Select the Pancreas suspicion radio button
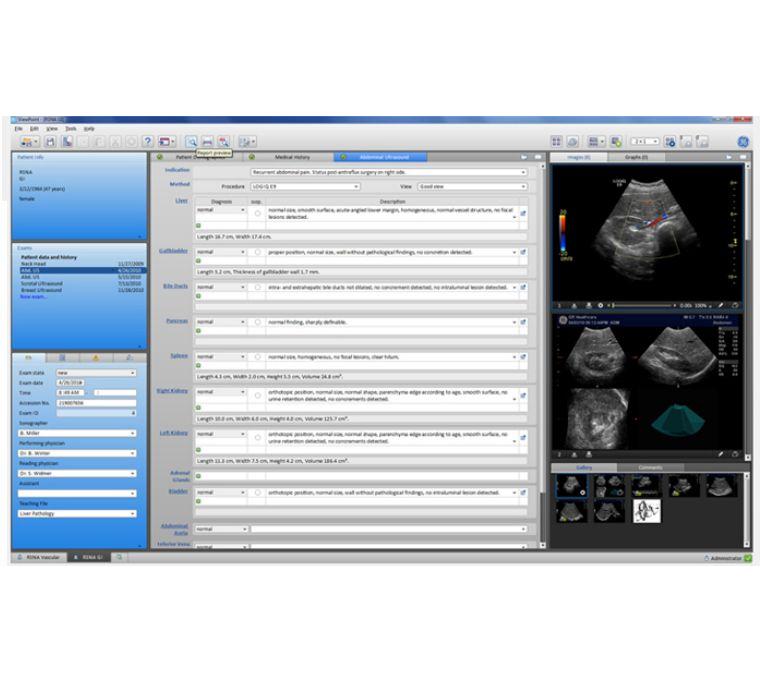Viewport: 762px width, 682px height. coord(257,322)
